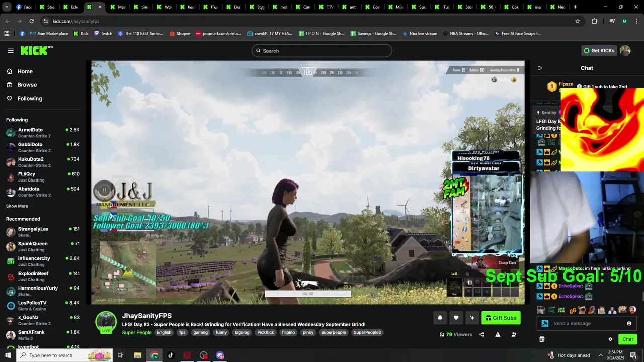Screen dimensions: 644x362
Task: Toggle the notification bell for the stream
Action: point(440,318)
